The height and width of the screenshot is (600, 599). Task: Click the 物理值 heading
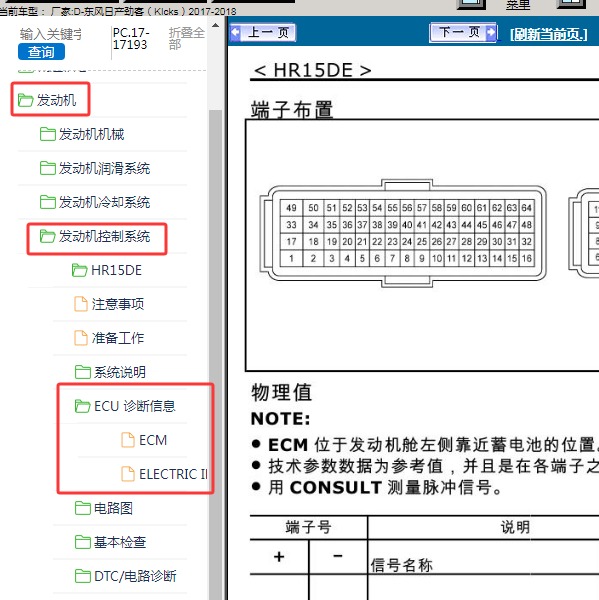coord(282,393)
